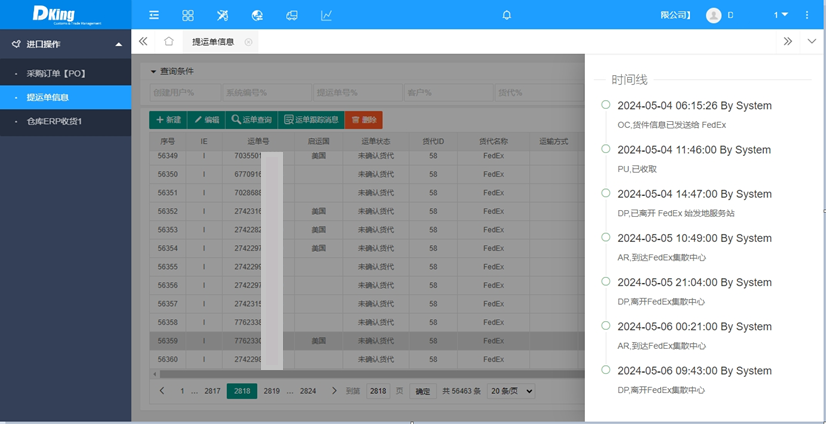Click the 运单跟踪消息 button
Screen dimensions: 826x424
coord(311,119)
